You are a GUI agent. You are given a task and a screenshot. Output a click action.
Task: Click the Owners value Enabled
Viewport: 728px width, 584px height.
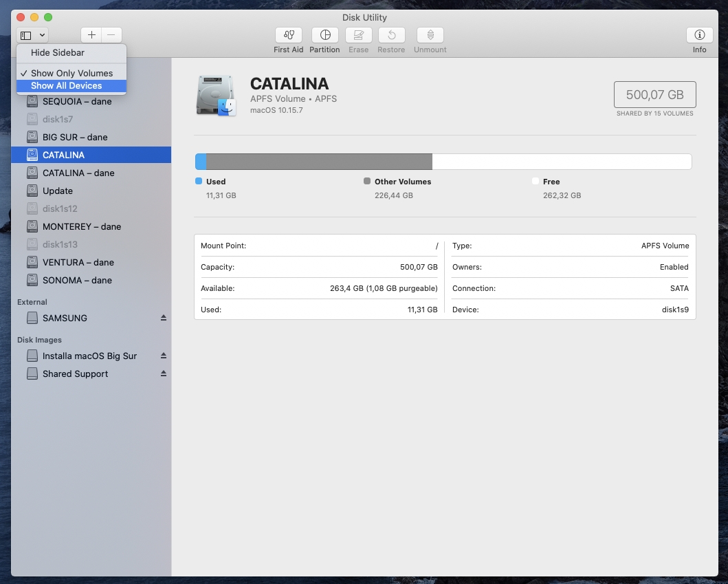674,267
